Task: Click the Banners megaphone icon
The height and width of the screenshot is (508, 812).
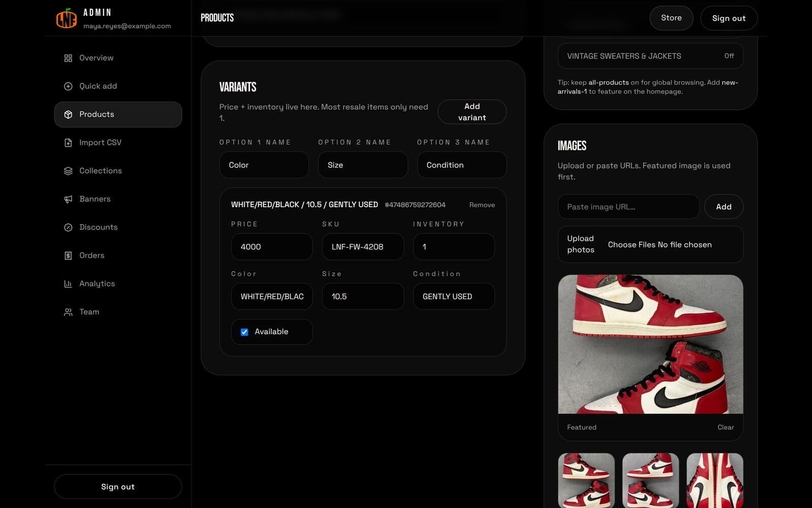Action: pos(68,199)
